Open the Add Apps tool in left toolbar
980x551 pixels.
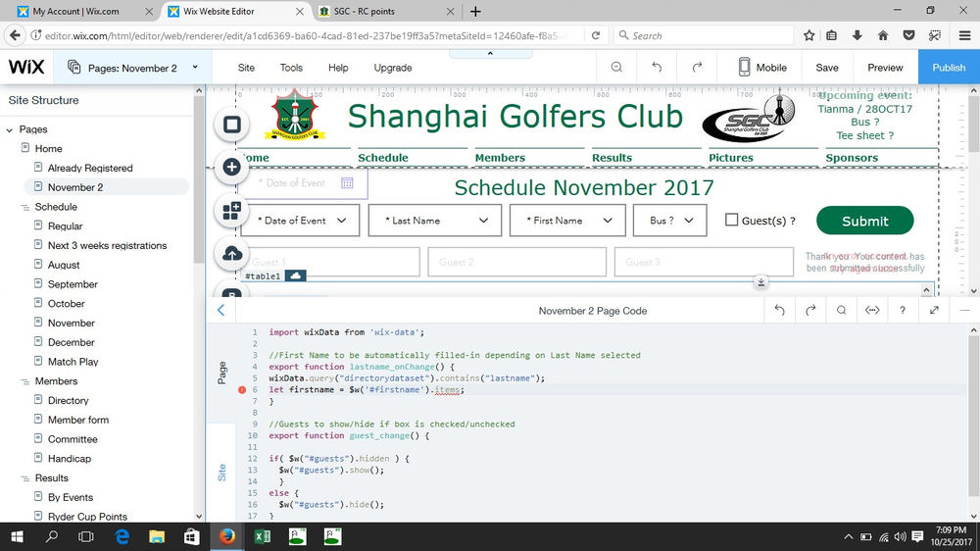[232, 210]
